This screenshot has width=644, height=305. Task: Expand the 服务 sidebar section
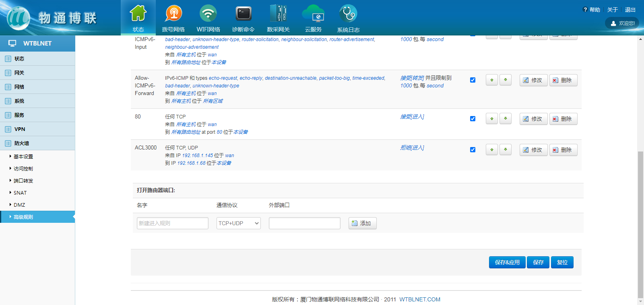pyautogui.click(x=37, y=115)
